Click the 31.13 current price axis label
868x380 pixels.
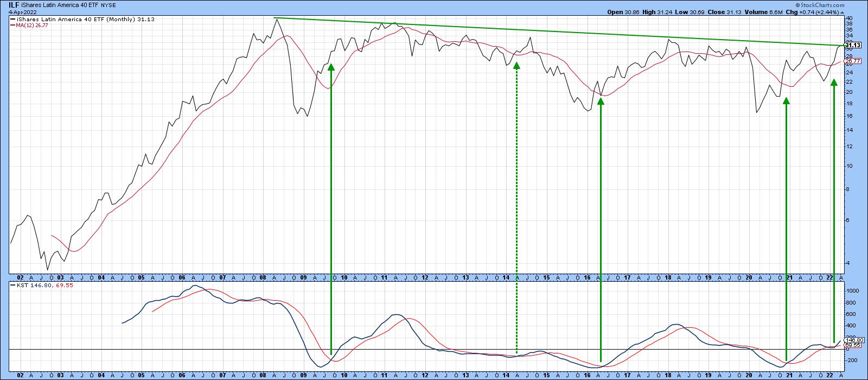click(853, 45)
